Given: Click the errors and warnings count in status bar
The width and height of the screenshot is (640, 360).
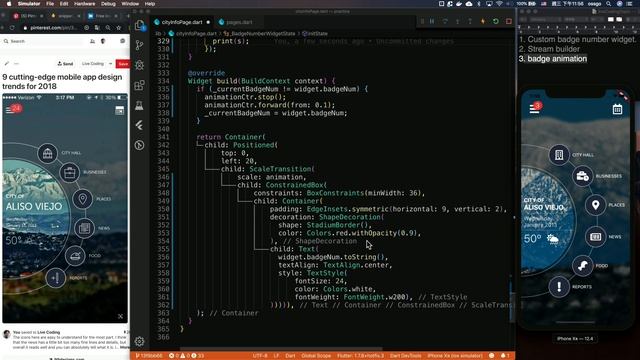Looking at the screenshot, I should [x=187, y=356].
